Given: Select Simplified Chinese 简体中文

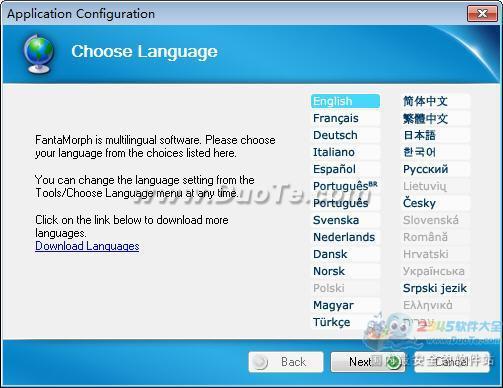Looking at the screenshot, I should click(x=435, y=101).
